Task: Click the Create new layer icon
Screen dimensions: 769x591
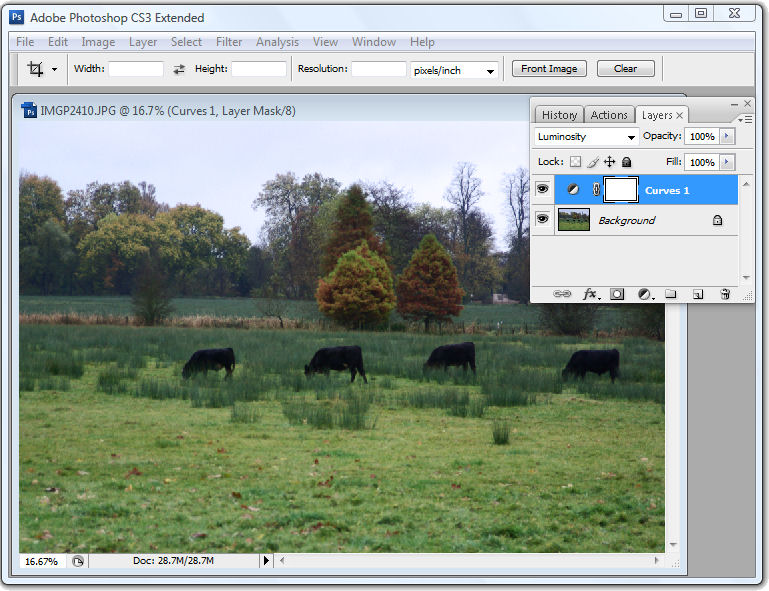Action: 697,294
